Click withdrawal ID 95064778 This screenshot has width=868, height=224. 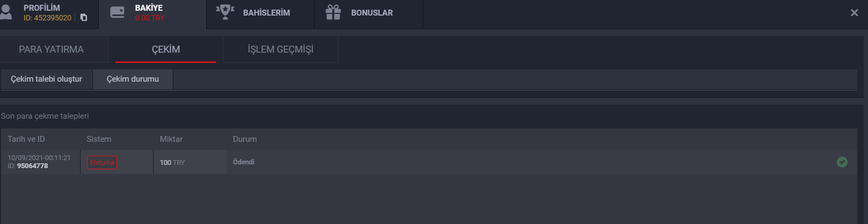click(32, 166)
